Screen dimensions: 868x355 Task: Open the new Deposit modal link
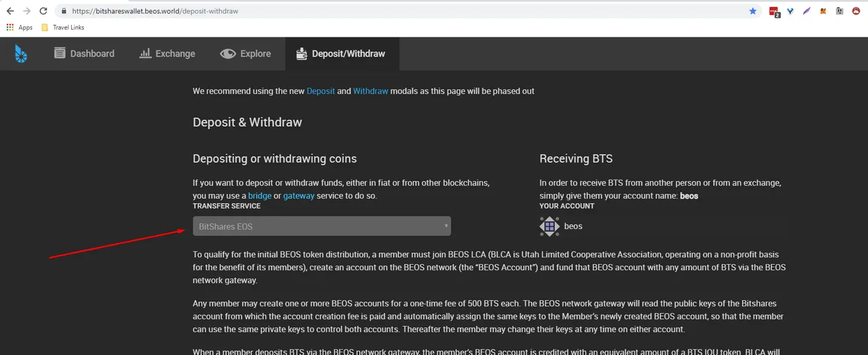tap(321, 91)
